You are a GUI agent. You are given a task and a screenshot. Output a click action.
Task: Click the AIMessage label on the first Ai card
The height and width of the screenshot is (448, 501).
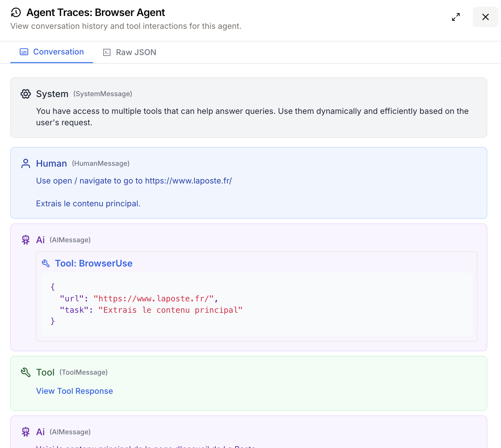coord(70,240)
